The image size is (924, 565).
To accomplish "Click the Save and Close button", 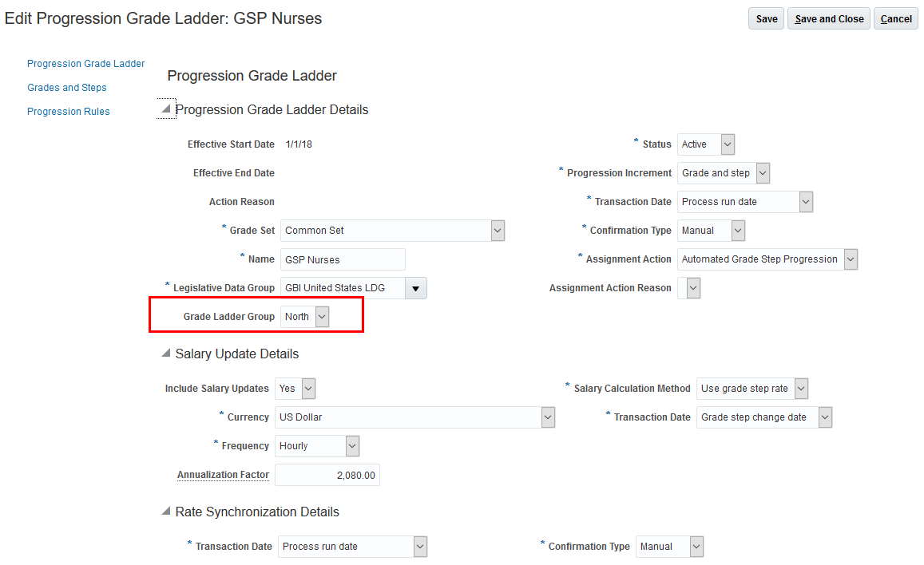I will [829, 19].
